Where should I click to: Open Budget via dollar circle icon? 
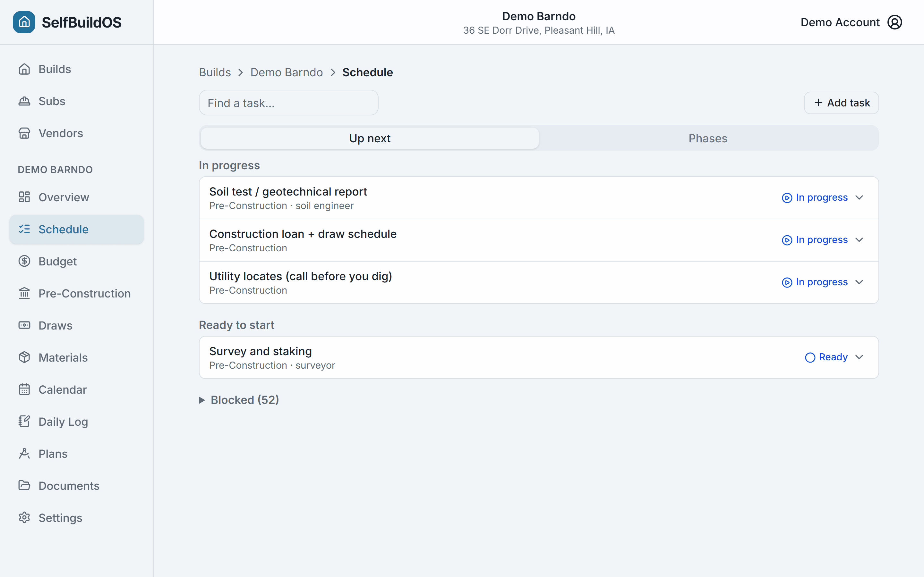tap(24, 261)
